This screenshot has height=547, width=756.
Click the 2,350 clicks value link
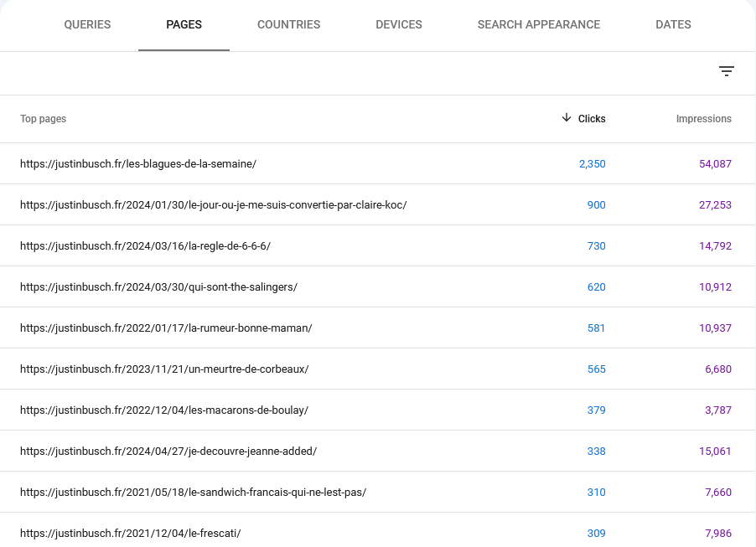(x=593, y=163)
